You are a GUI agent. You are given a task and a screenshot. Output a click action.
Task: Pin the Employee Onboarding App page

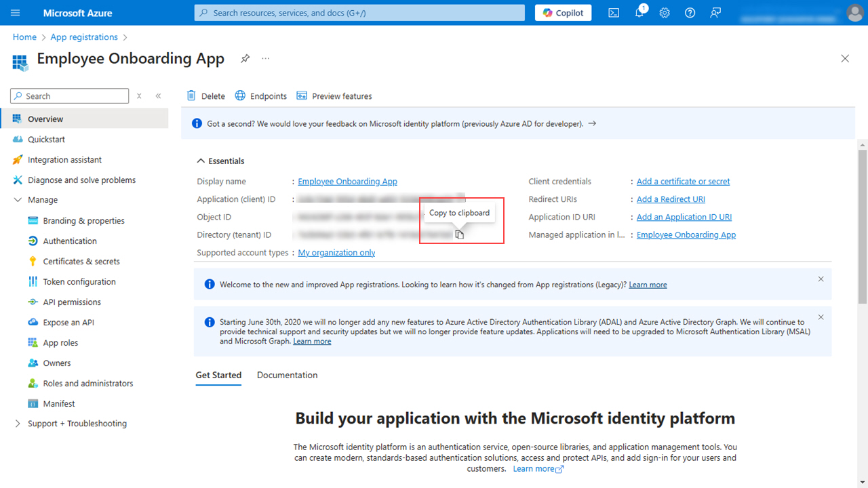click(x=245, y=59)
